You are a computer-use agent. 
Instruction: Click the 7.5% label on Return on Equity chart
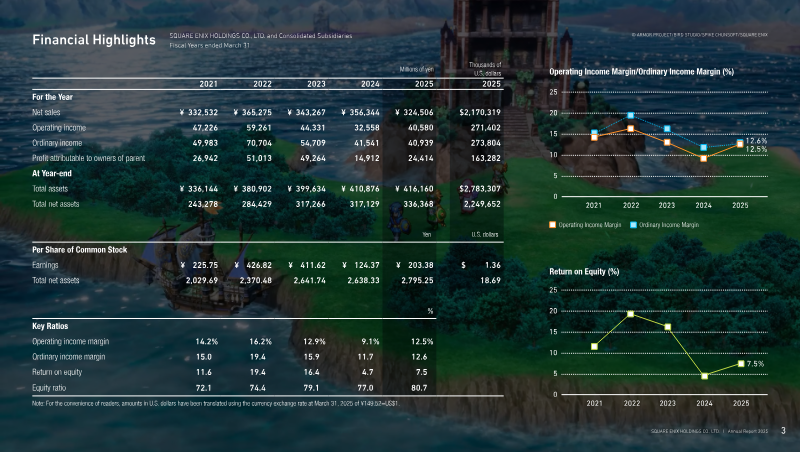(x=755, y=364)
